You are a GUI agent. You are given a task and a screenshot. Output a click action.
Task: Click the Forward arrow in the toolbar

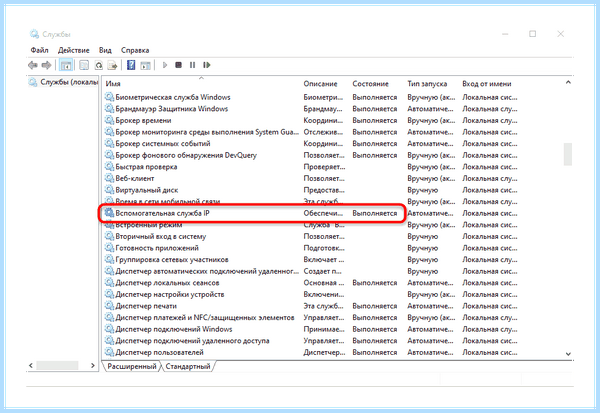click(x=46, y=65)
